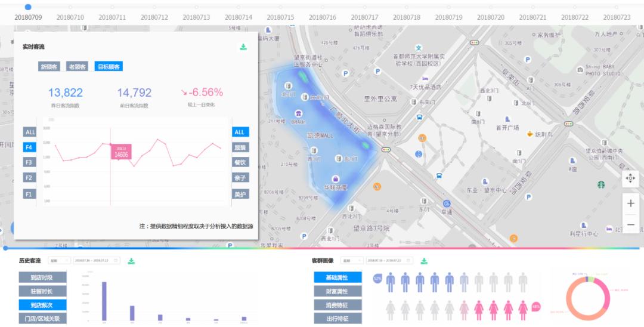The image size is (644, 327).
Task: Click the A座 building icon
Action: click(x=572, y=161)
